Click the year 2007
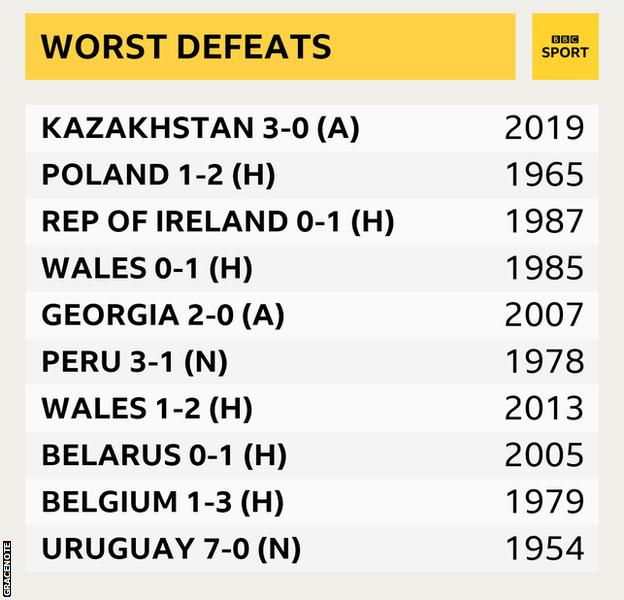This screenshot has width=624, height=600. [544, 315]
